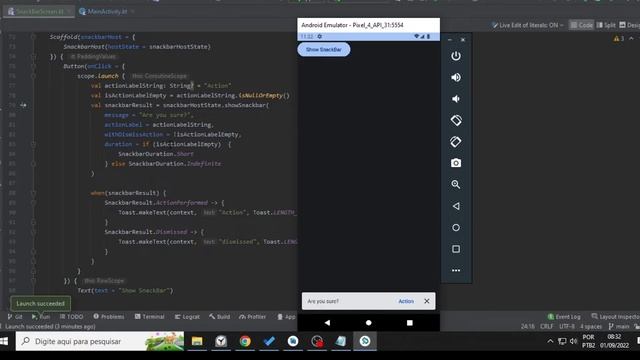Tap the snackbar Action label
This screenshot has height=360, width=640.
click(406, 301)
